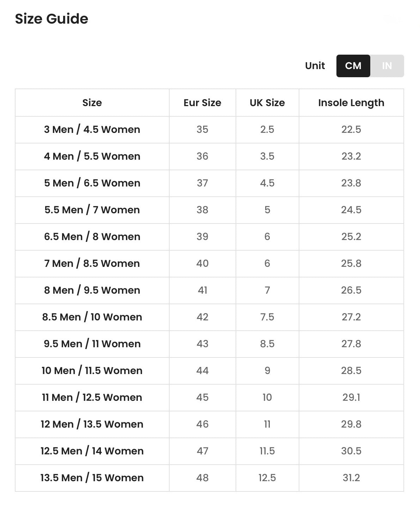Screen dimensions: 420x514
Task: Select the 10 Men / 11.5 Women cell
Action: coord(92,371)
